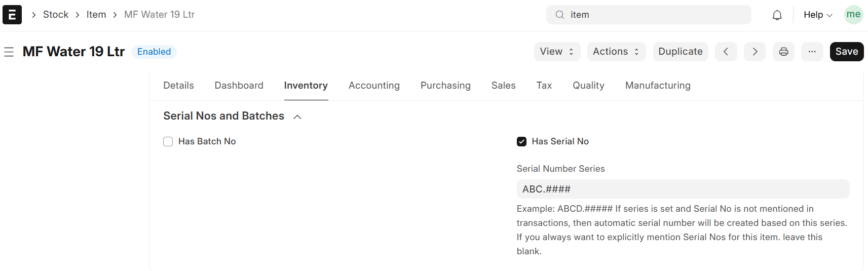Switch to the Accounting tab
The width and height of the screenshot is (868, 271).
pyautogui.click(x=374, y=86)
